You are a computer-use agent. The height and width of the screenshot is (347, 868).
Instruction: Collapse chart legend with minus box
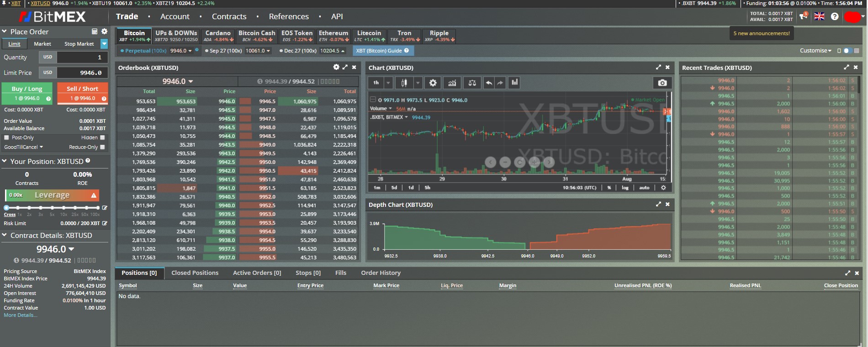(x=373, y=100)
